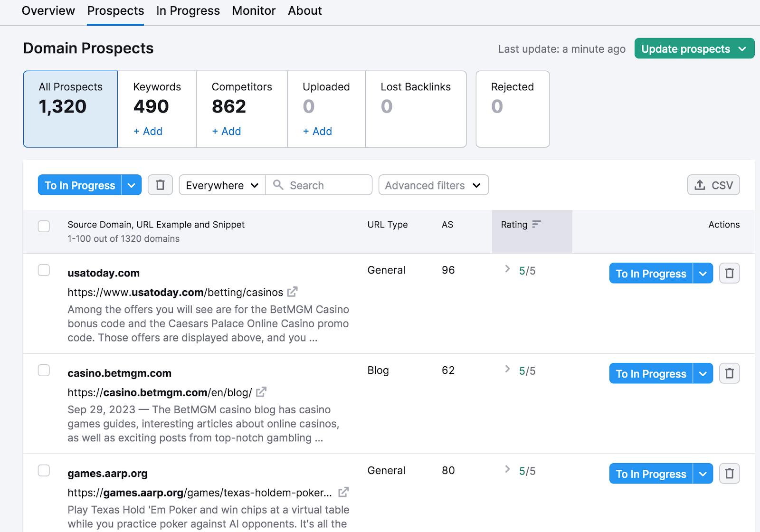Delete the usatoday.com prospect with the trash icon
This screenshot has width=760, height=532.
tap(729, 273)
